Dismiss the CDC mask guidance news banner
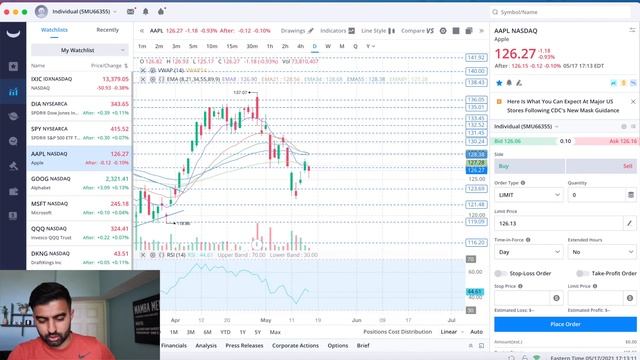 pyautogui.click(x=633, y=101)
